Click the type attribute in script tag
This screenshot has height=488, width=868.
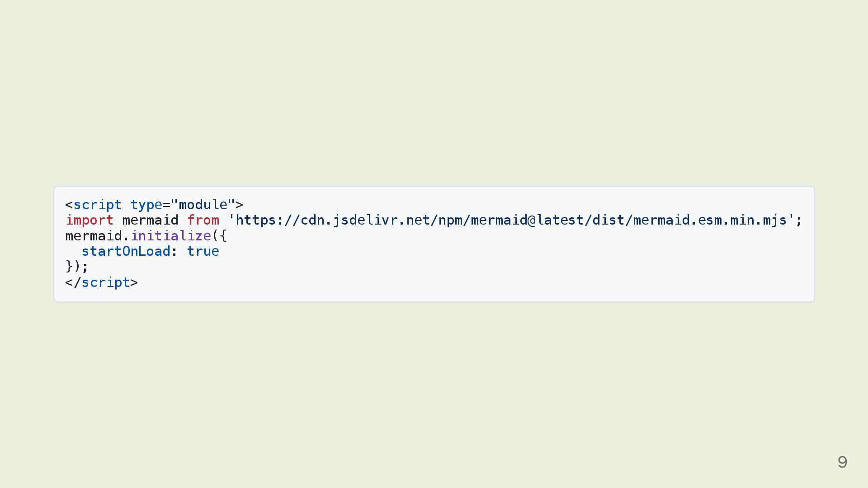146,205
